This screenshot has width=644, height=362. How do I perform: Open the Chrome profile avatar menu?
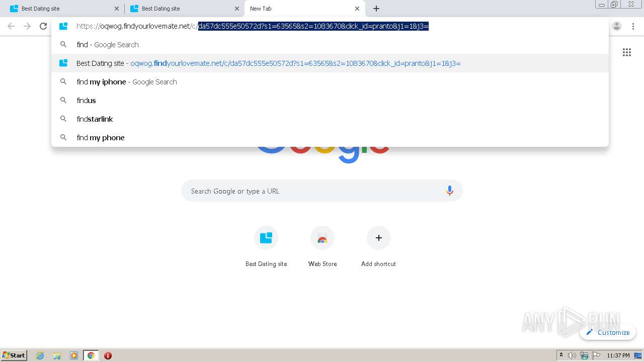(617, 26)
